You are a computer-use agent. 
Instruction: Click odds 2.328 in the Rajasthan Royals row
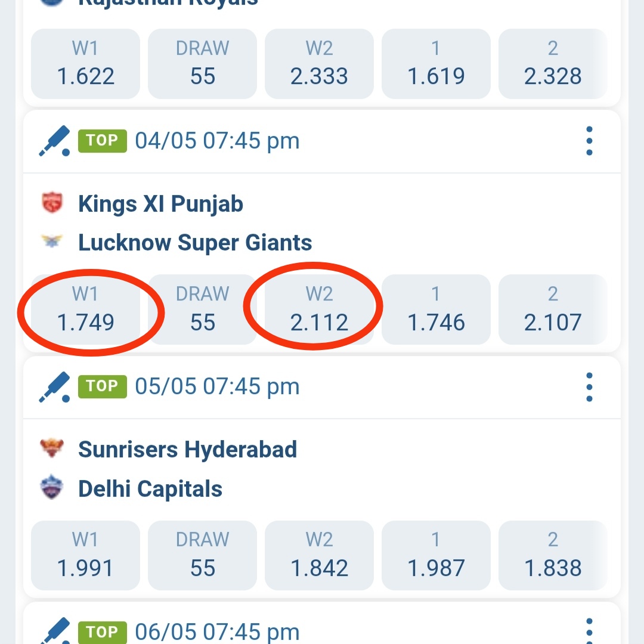(553, 64)
